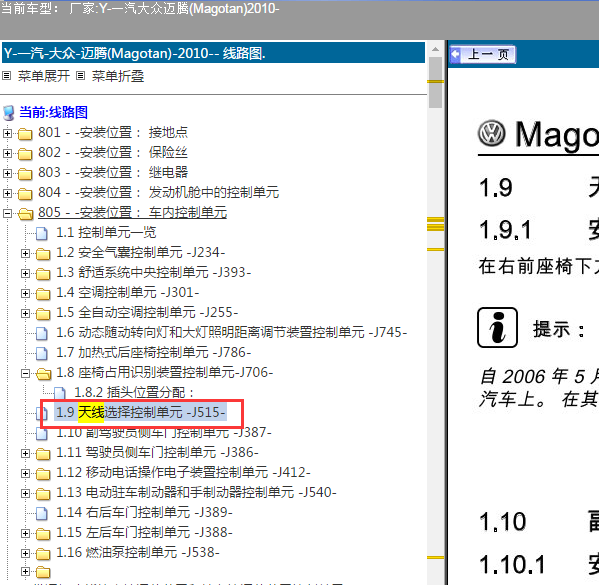599x585 pixels.
Task: Expand 1.16 燃油泵控制单元 -J538- node
Action: tap(25, 553)
